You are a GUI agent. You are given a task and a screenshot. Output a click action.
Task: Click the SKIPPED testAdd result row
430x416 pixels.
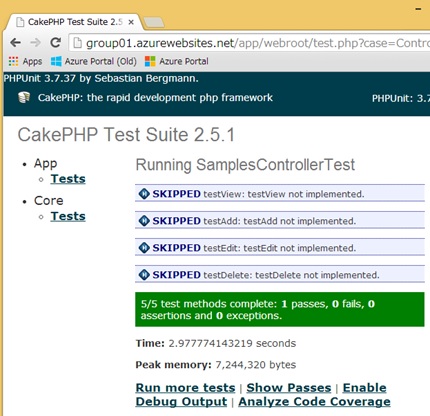tap(280, 221)
